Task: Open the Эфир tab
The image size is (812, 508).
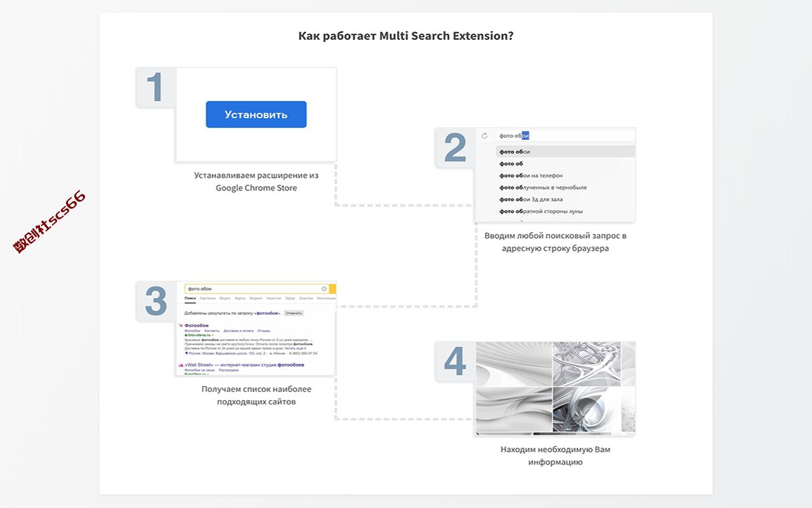Action: (x=290, y=298)
